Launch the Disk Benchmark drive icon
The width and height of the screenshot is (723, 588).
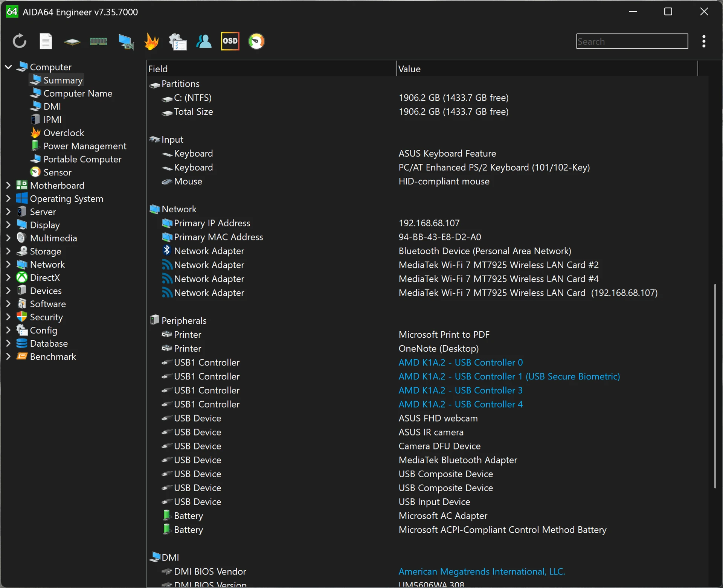[x=72, y=41]
